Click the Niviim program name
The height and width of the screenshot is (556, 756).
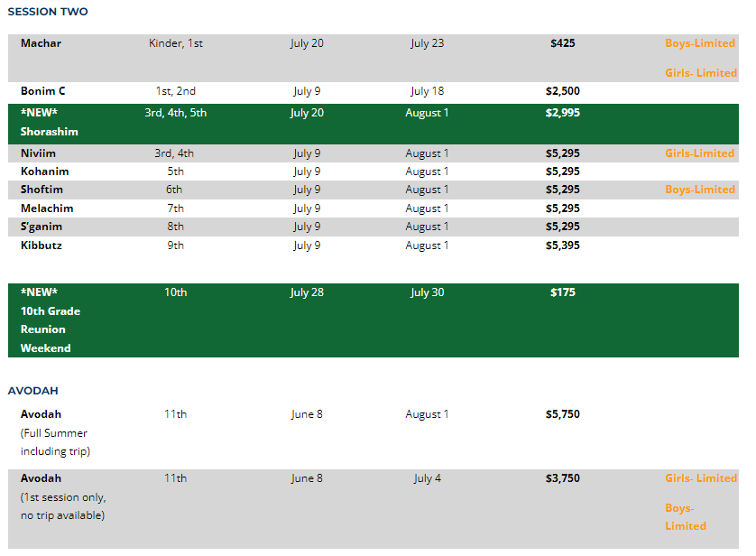(38, 153)
